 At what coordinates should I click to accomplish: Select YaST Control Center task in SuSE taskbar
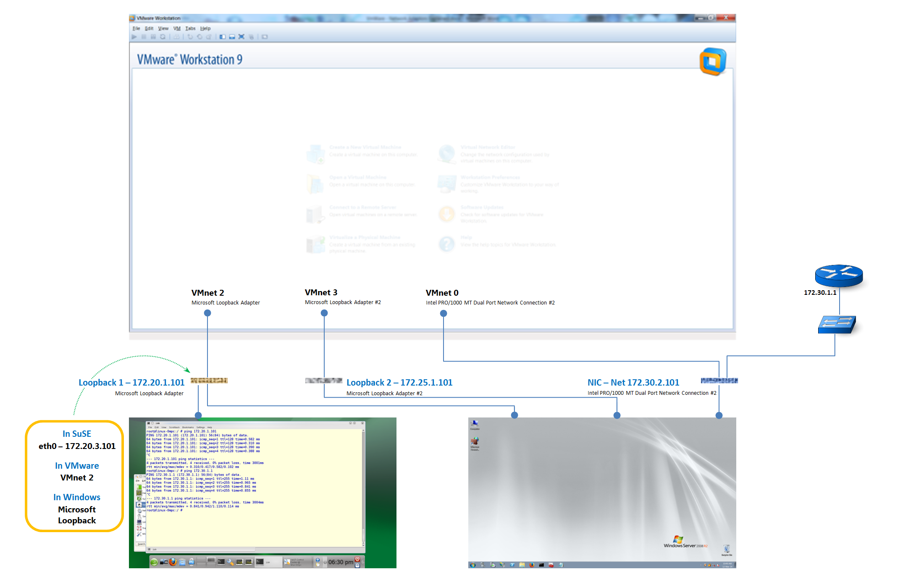tap(297, 562)
